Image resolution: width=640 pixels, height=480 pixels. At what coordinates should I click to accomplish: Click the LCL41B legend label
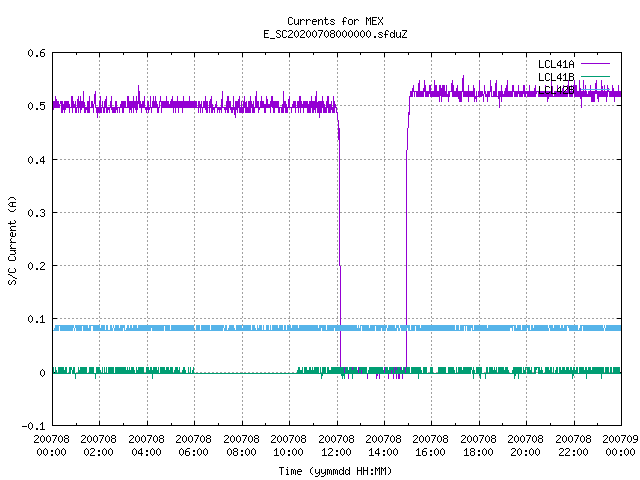[x=556, y=77]
